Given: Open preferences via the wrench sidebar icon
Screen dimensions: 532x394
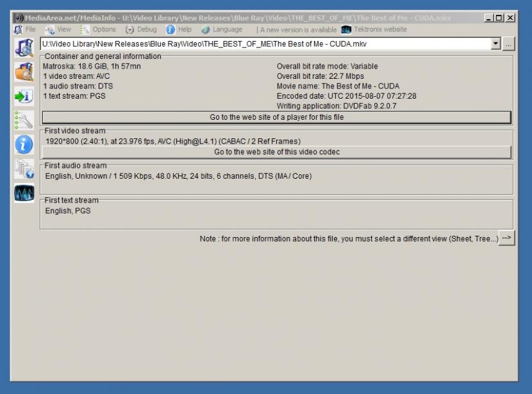Looking at the screenshot, I should point(24,120).
